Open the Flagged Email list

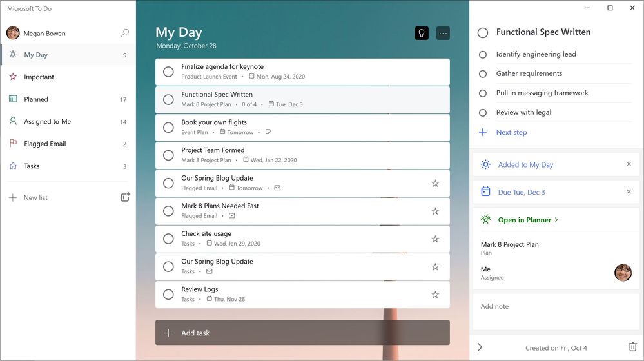(x=68, y=144)
